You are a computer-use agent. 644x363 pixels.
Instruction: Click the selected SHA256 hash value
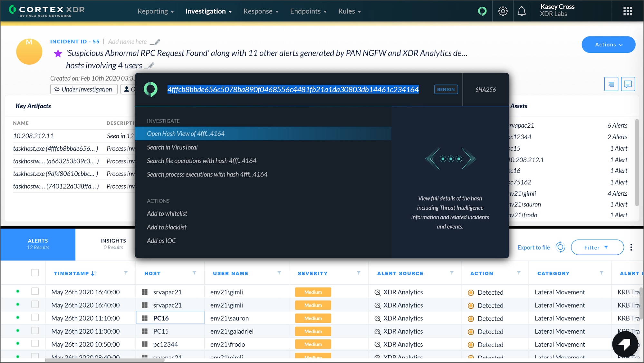[293, 89]
